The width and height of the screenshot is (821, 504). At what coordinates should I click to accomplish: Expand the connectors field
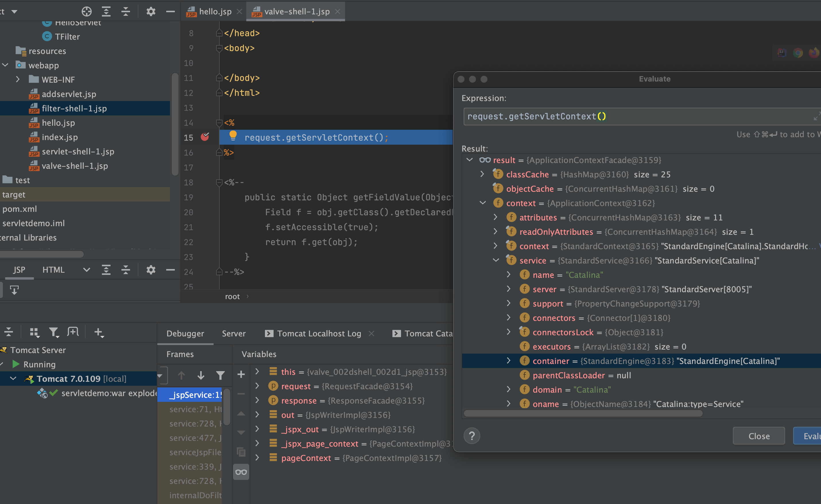click(x=509, y=317)
